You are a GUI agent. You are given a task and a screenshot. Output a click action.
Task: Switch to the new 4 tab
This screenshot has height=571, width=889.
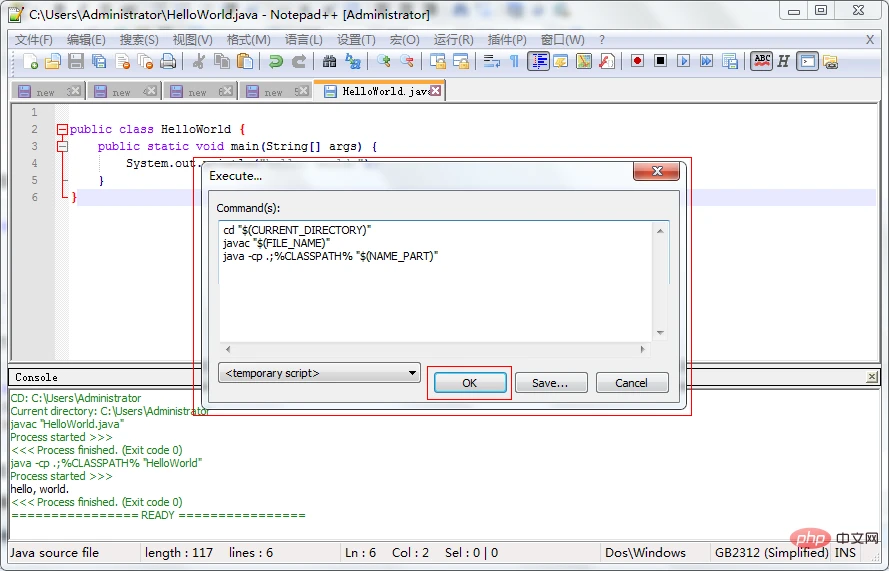pyautogui.click(x=124, y=91)
